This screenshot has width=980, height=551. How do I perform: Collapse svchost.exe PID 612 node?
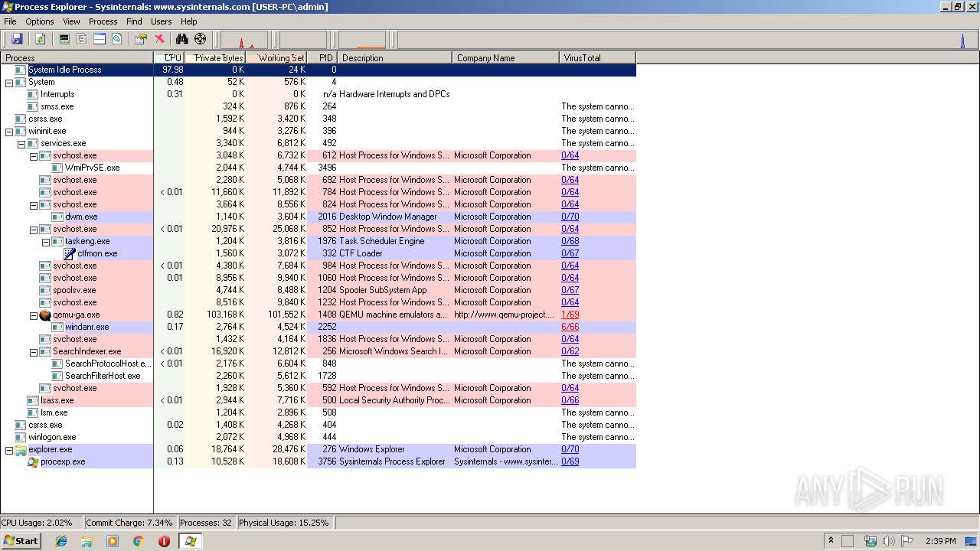click(x=34, y=155)
